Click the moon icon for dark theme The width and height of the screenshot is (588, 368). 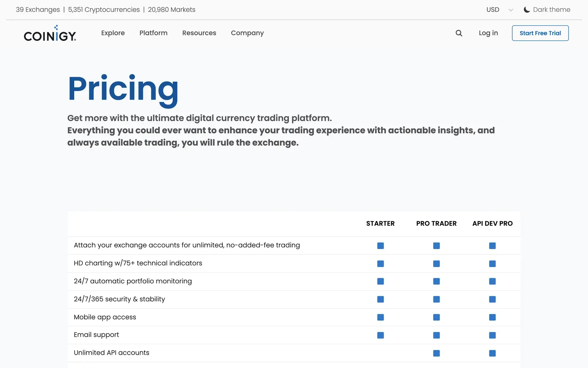(x=527, y=10)
